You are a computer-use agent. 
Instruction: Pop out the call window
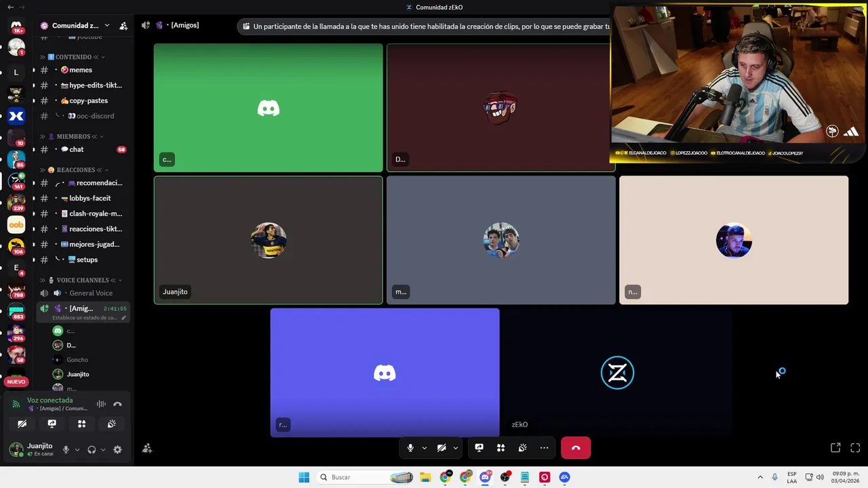pyautogui.click(x=835, y=448)
